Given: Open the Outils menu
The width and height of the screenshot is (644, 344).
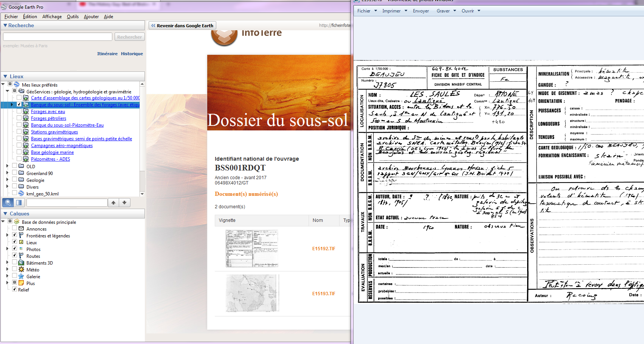Looking at the screenshot, I should pos(73,17).
